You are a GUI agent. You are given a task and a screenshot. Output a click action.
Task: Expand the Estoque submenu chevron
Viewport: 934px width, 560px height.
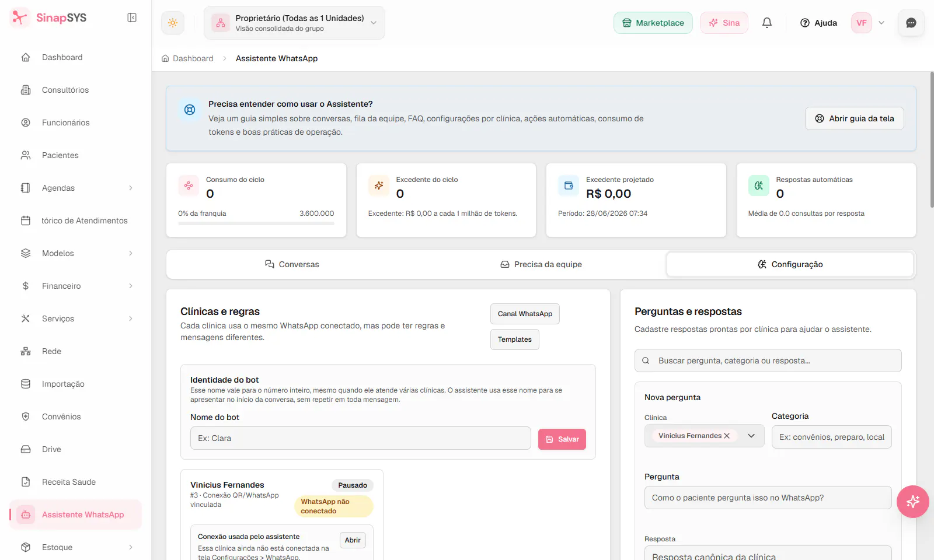pos(131,547)
